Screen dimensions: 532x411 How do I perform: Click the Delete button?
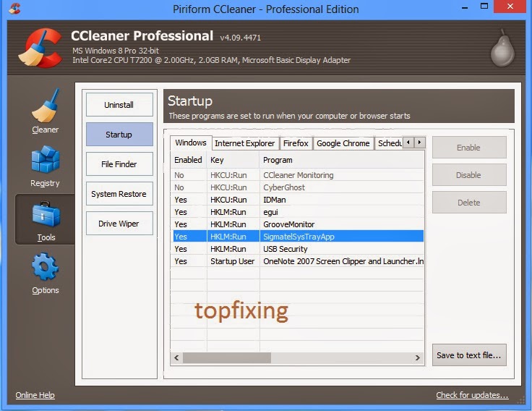(469, 203)
